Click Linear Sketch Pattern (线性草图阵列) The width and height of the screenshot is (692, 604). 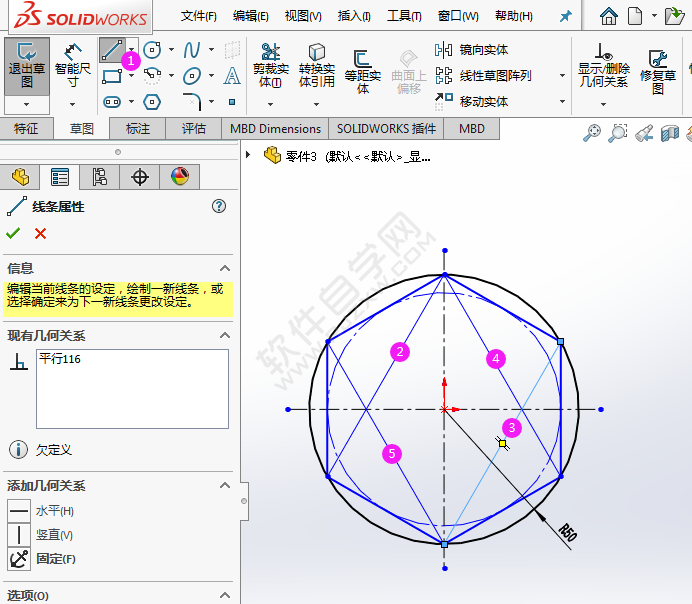[x=483, y=76]
